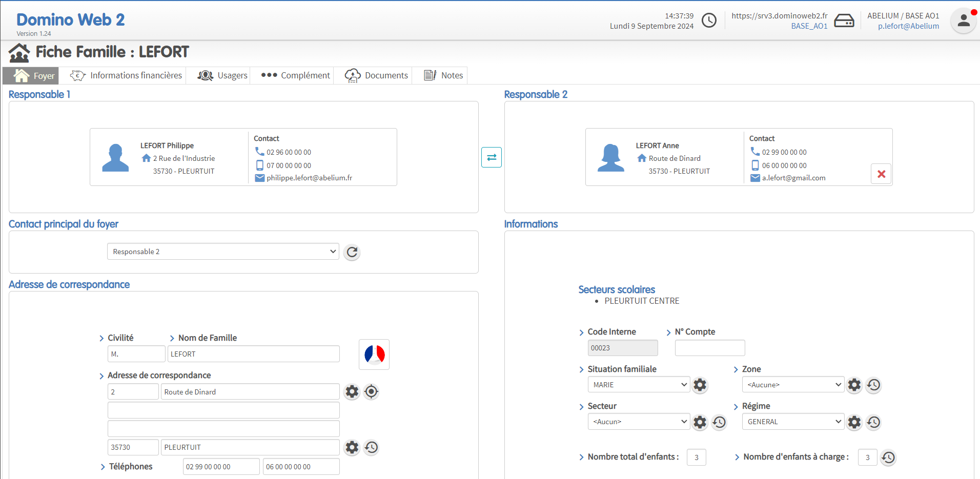
Task: Open gear settings next to Route de Dinard
Action: point(352,392)
